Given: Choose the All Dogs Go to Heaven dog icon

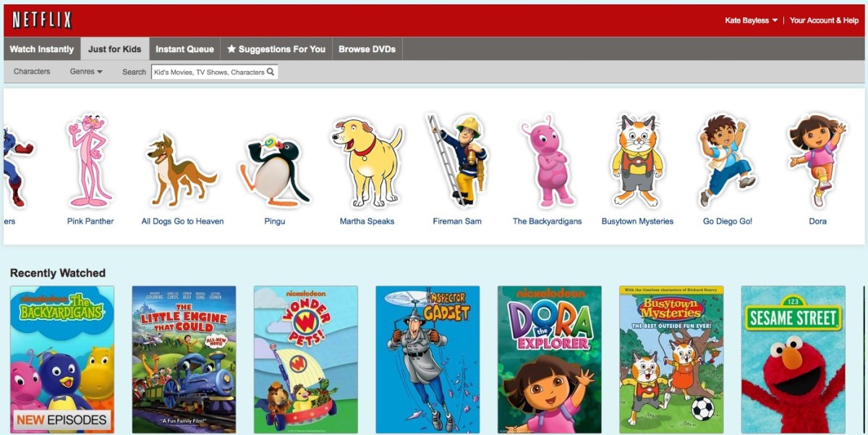Looking at the screenshot, I should pyautogui.click(x=182, y=170).
